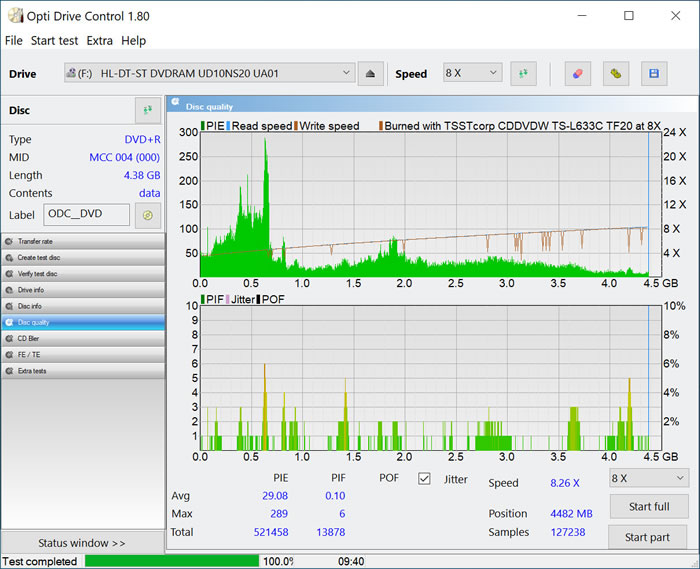Image resolution: width=700 pixels, height=569 pixels.
Task: Click the disc Label text field
Action: [x=87, y=215]
